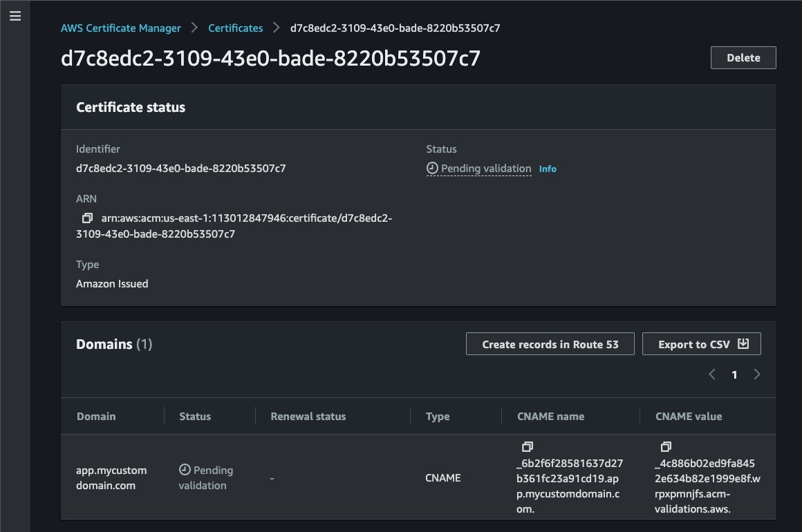Click the Renewal status column header
The height and width of the screenshot is (532, 802).
308,417
